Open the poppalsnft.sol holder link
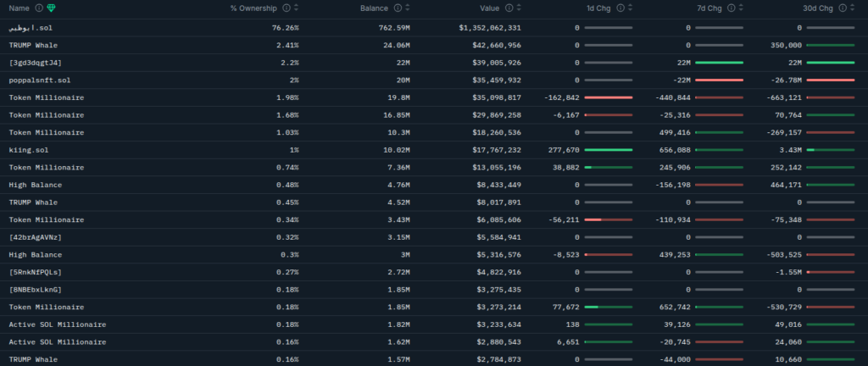This screenshot has height=366, width=868. tap(39, 80)
